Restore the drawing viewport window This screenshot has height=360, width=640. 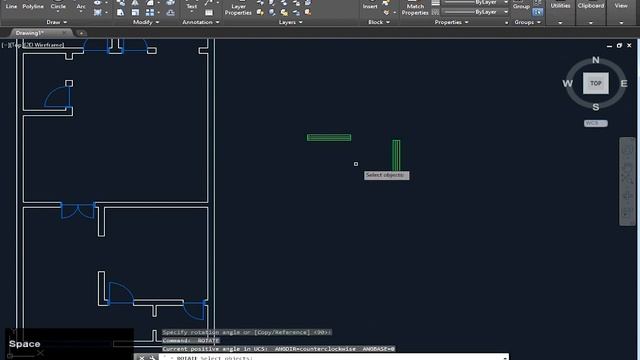(x=619, y=45)
